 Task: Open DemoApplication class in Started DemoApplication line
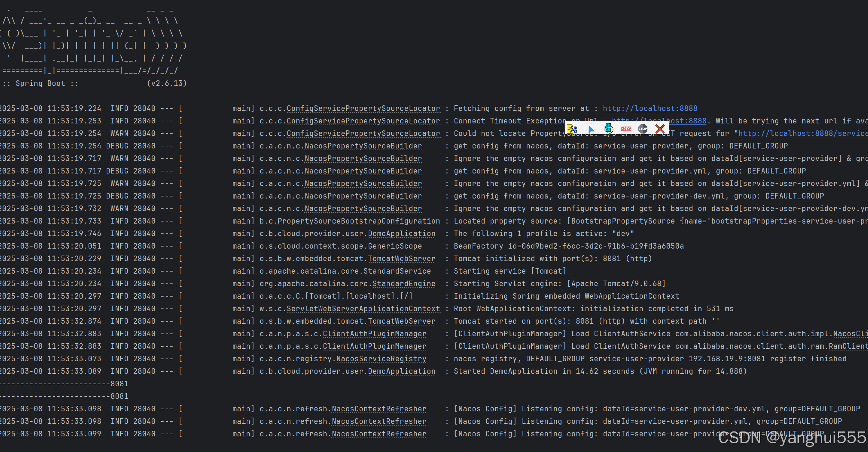click(x=401, y=371)
